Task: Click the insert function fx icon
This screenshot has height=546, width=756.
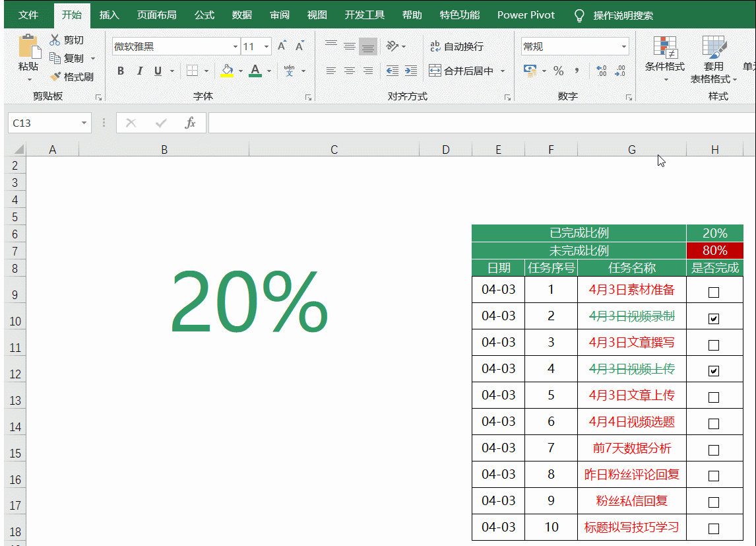Action: pyautogui.click(x=190, y=123)
